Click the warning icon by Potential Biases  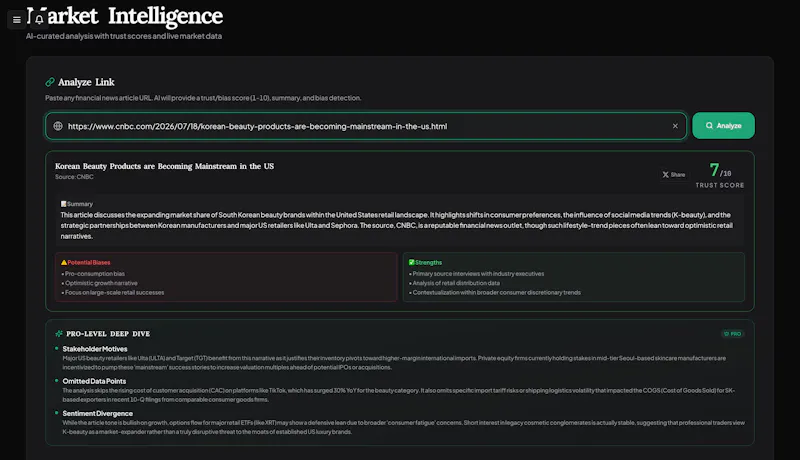[x=64, y=262]
